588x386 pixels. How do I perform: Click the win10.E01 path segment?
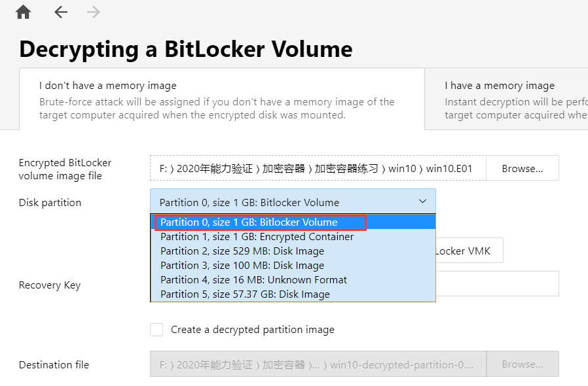[x=449, y=169]
